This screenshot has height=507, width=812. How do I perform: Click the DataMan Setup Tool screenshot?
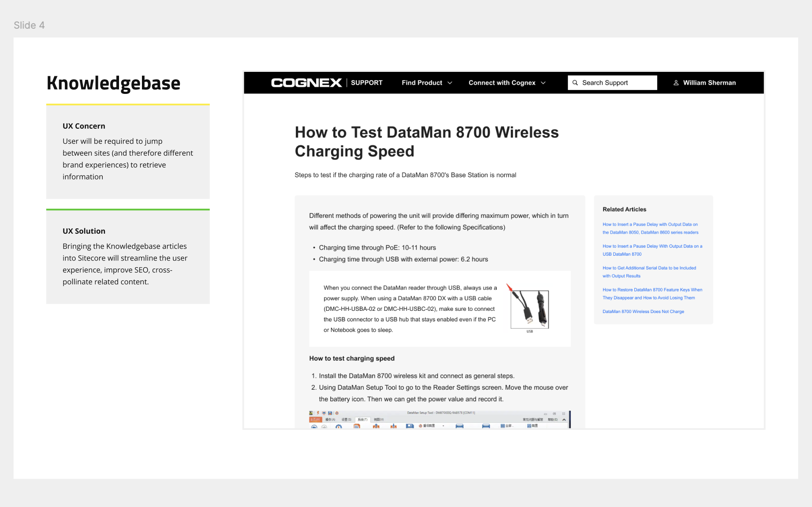(440, 419)
